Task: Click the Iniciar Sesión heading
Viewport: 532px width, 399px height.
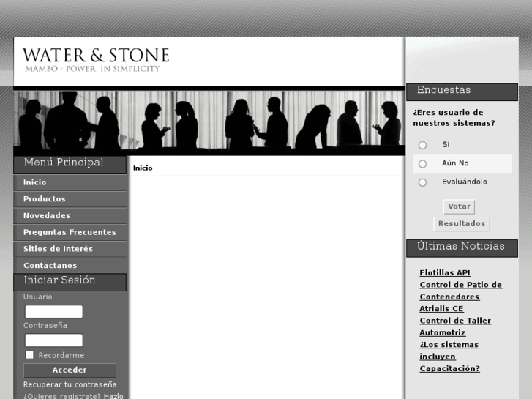Action: tap(70, 282)
